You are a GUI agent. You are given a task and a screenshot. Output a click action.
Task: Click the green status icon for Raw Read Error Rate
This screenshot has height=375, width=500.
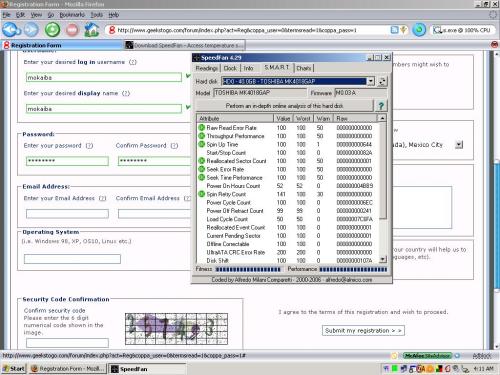pyautogui.click(x=201, y=128)
